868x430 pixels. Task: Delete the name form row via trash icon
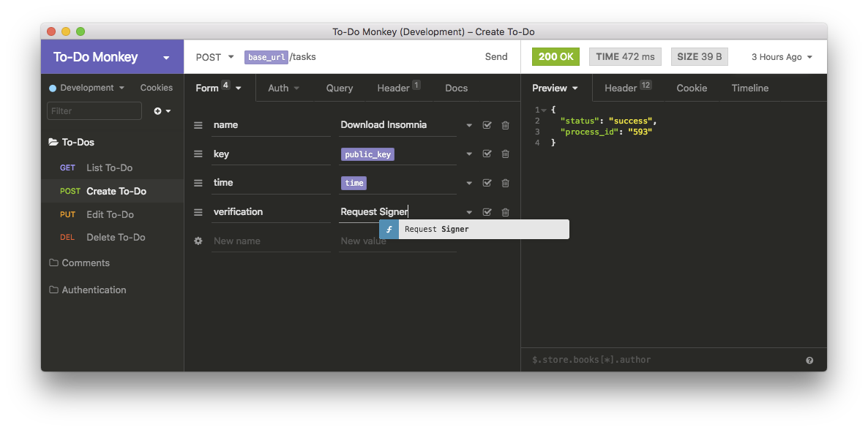(x=506, y=125)
